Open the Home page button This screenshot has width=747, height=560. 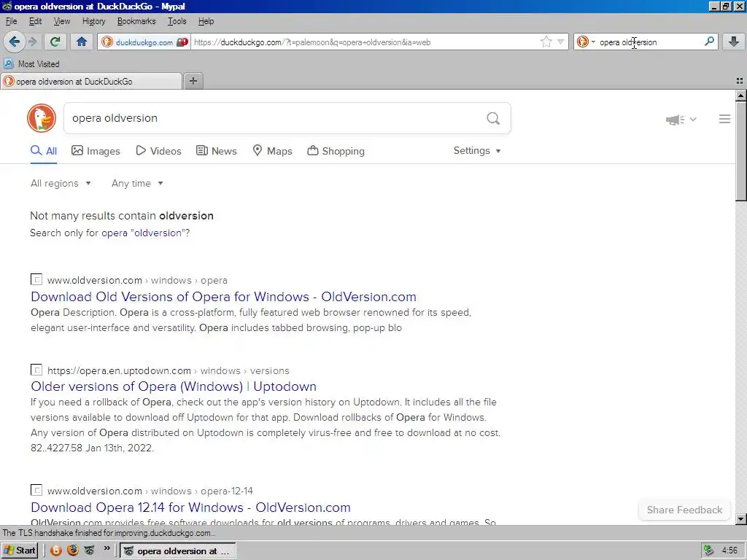pos(82,42)
